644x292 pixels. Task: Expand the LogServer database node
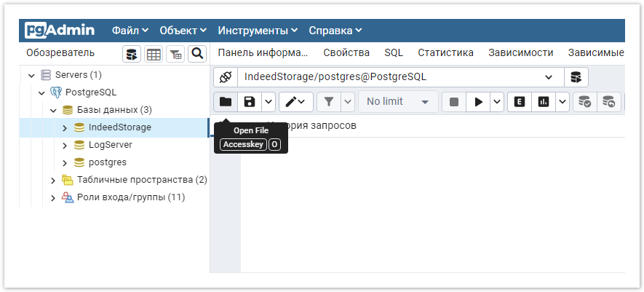tap(64, 145)
